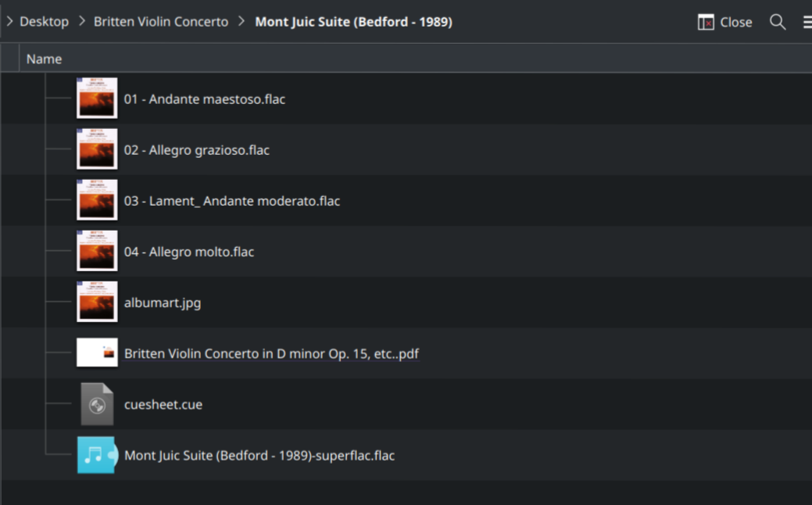Click the thumbnail for track 02
Screen dimensions: 812x505
click(x=96, y=149)
